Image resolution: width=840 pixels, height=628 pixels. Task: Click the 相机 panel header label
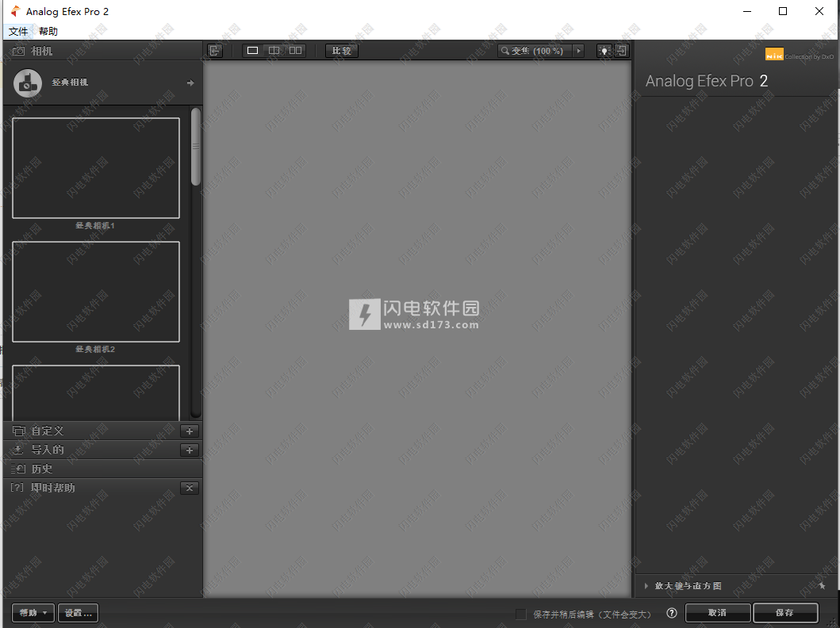point(42,51)
